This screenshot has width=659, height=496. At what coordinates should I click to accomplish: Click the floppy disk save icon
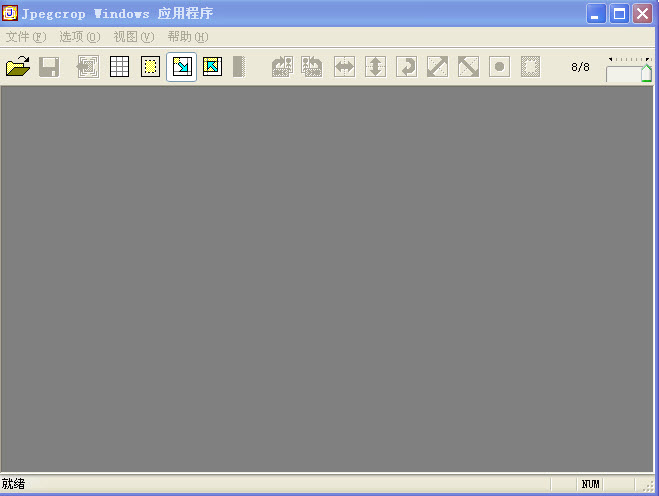[49, 67]
